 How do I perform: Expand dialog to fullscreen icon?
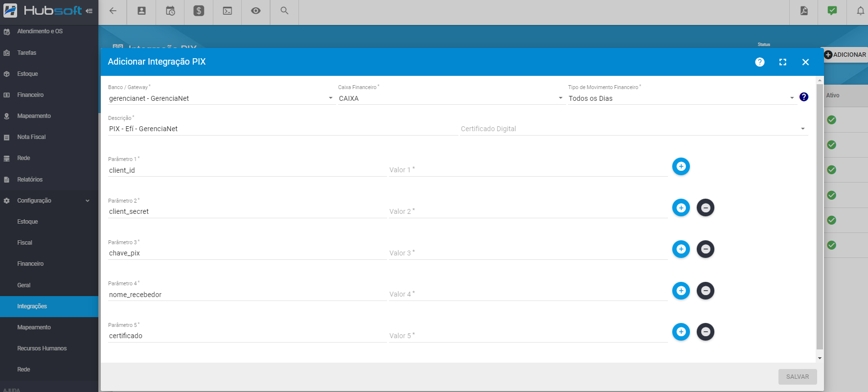783,62
